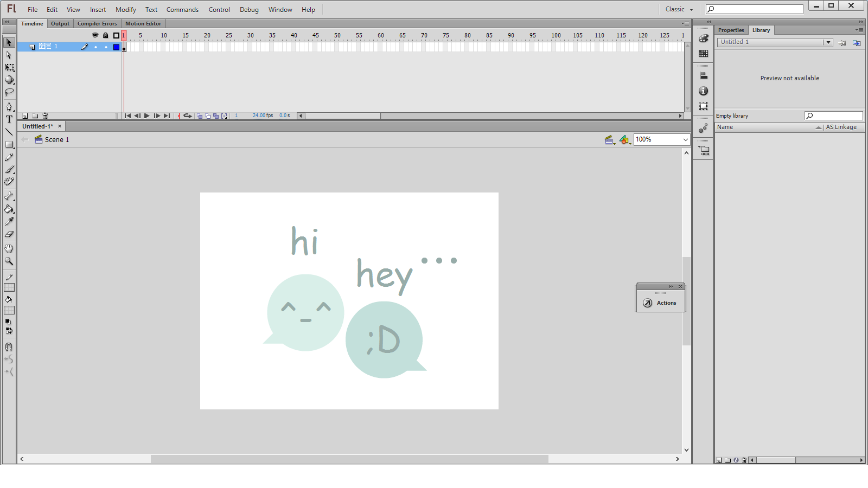Go to first frame
This screenshot has width=868, height=488.
point(127,116)
